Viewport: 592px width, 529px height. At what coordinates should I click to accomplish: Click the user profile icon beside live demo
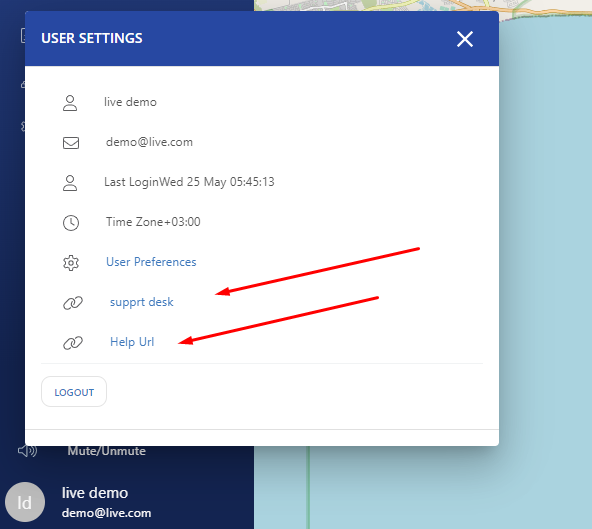pos(70,103)
